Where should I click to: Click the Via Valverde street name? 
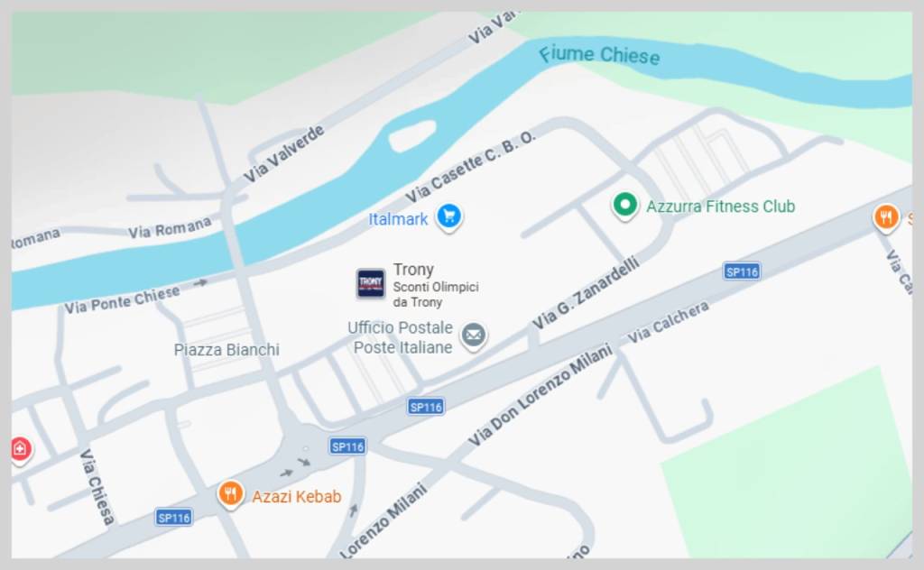click(x=284, y=153)
